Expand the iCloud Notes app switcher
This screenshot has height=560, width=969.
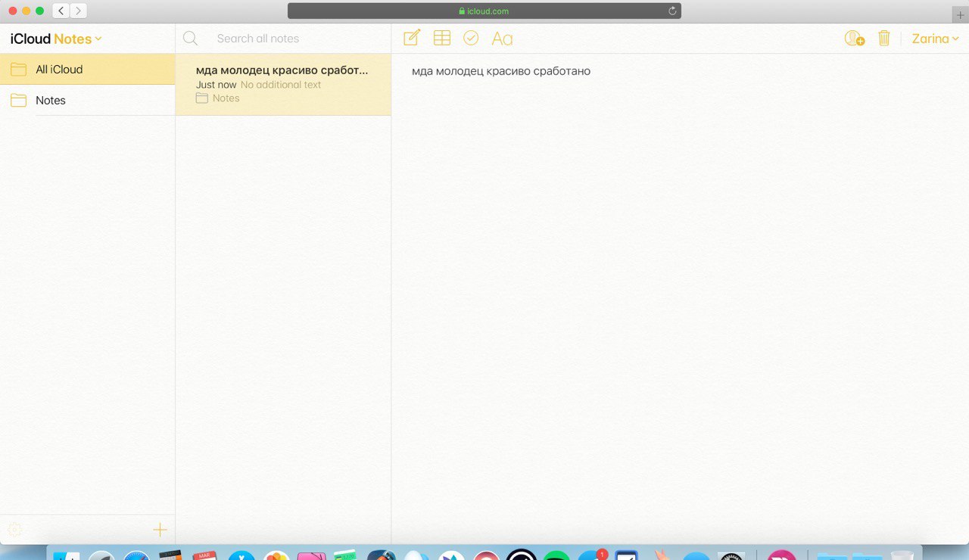56,39
